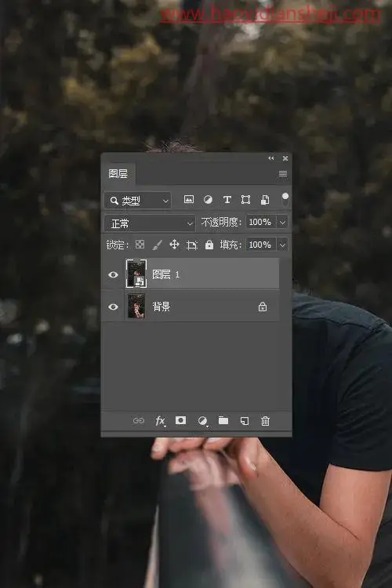This screenshot has height=588, width=392.
Task: Lock transparent pixels checkerboard icon
Action: [x=140, y=245]
